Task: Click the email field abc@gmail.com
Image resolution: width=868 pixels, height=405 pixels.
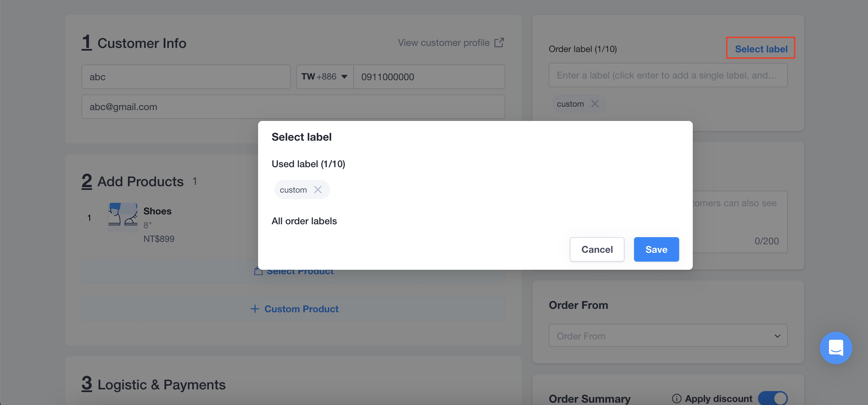Action: point(293,107)
